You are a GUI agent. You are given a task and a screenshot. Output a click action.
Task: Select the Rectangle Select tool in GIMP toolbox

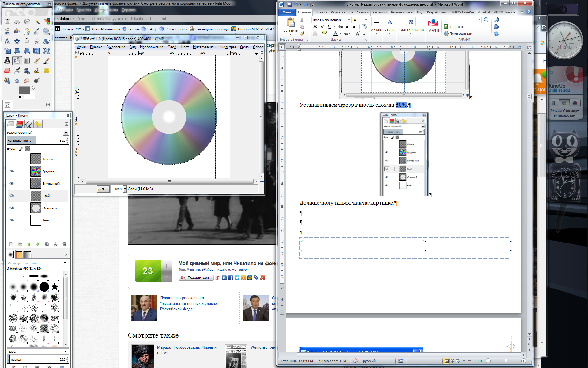[x=7, y=21]
